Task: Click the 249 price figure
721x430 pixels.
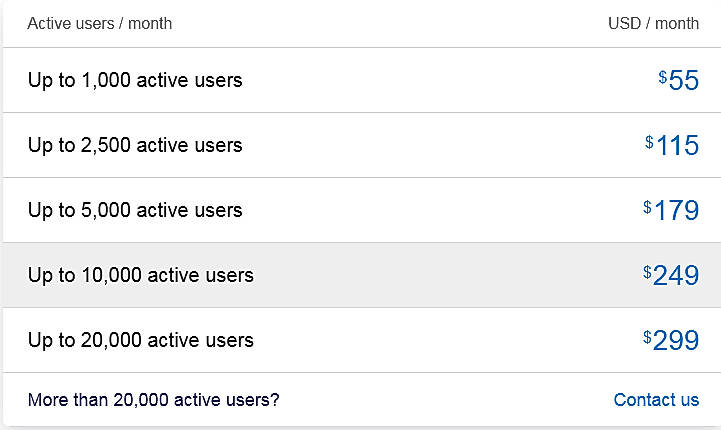Action: [x=676, y=276]
